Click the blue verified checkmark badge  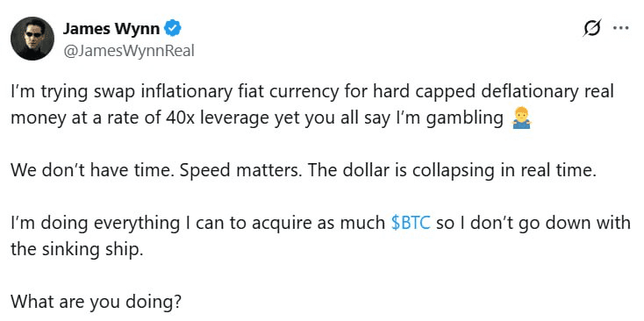(173, 29)
